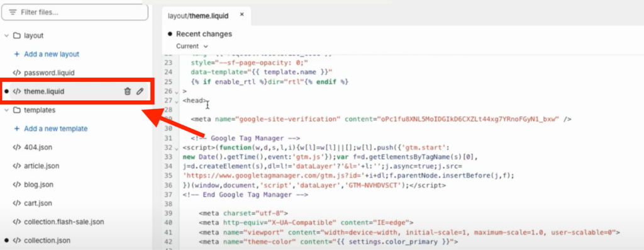Fold script block at line 32

pyautogui.click(x=177, y=148)
